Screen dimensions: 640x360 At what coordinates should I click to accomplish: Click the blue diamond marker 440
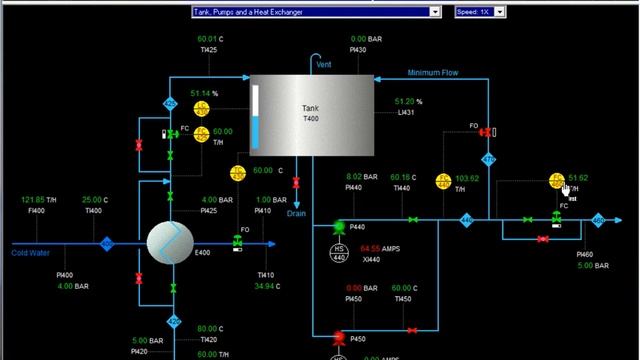click(467, 220)
